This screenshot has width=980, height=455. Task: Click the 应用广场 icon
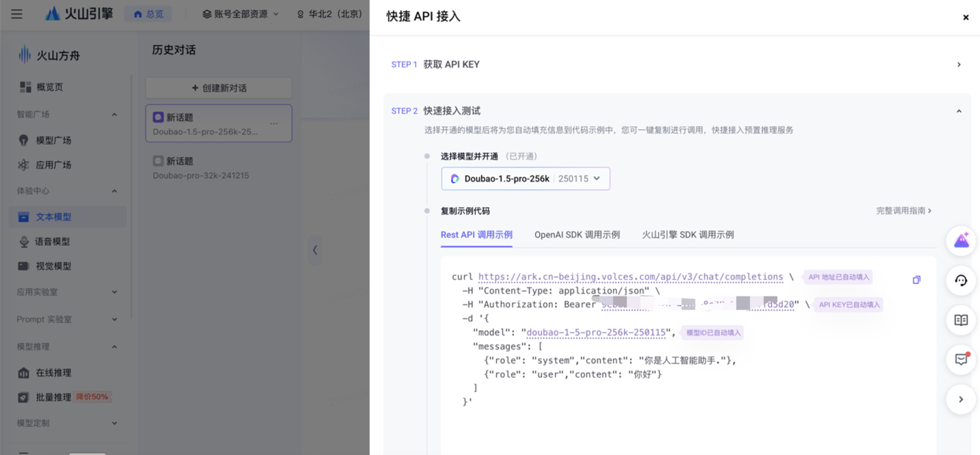pos(24,165)
